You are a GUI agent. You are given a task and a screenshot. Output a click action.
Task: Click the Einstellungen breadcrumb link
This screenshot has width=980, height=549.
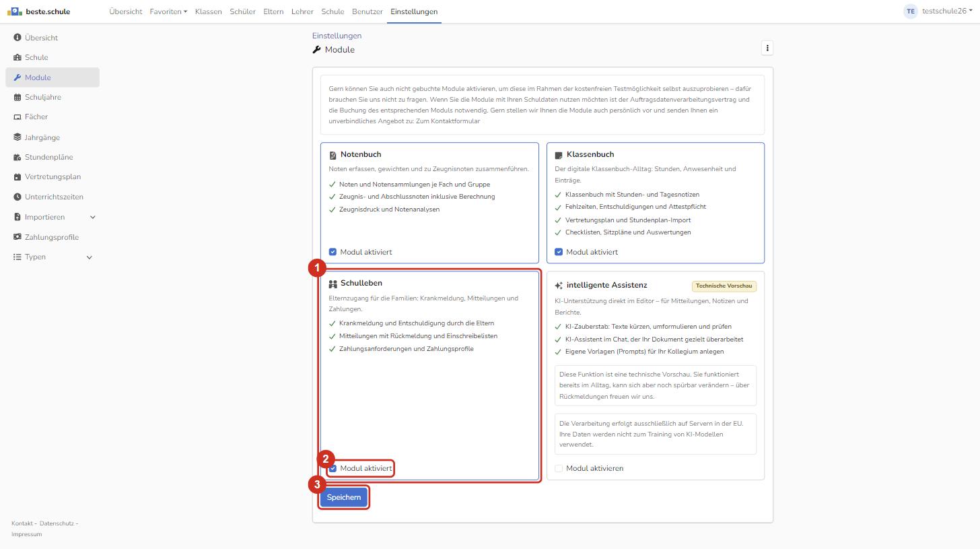[337, 36]
